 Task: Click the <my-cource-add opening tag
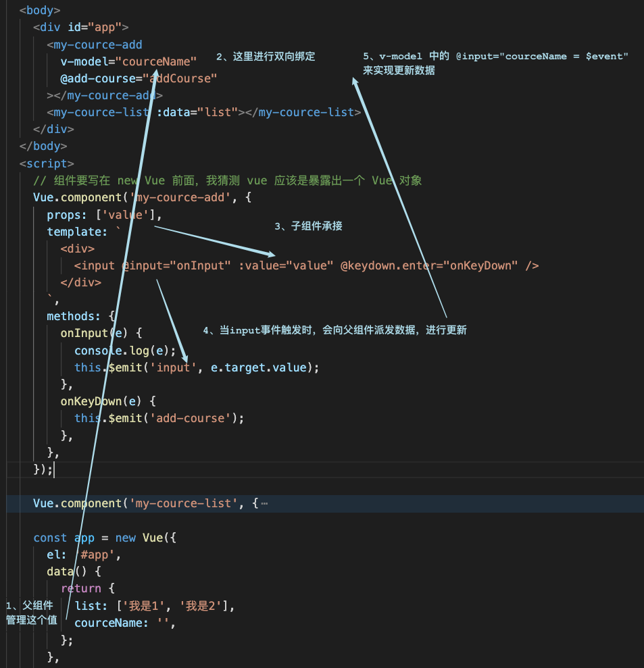[x=94, y=45]
